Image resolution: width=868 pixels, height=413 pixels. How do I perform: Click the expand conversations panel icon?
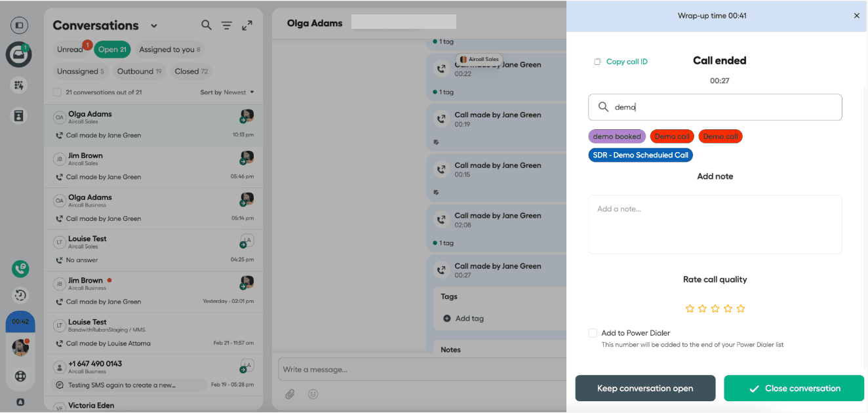tap(247, 26)
